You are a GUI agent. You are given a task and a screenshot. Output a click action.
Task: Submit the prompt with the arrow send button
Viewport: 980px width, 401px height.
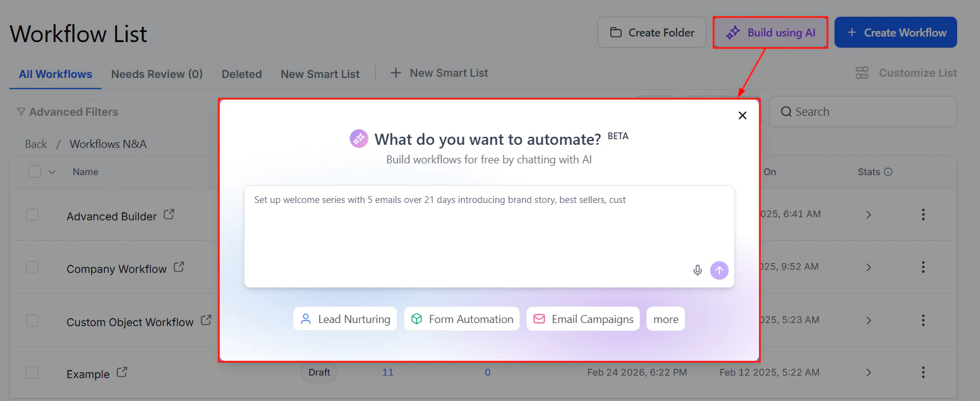pyautogui.click(x=719, y=270)
